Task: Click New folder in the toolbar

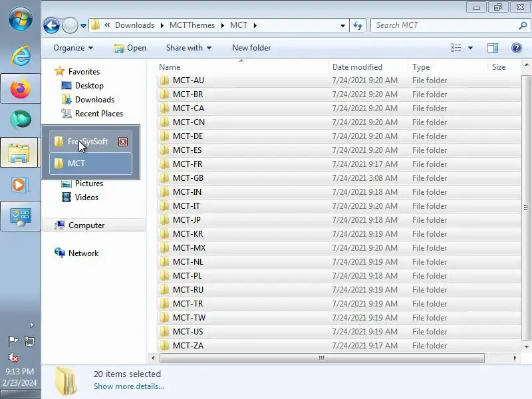Action: point(251,48)
